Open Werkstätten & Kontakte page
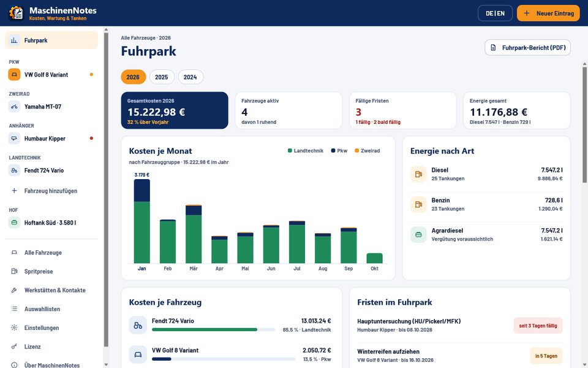This screenshot has height=368, width=588. 51,290
